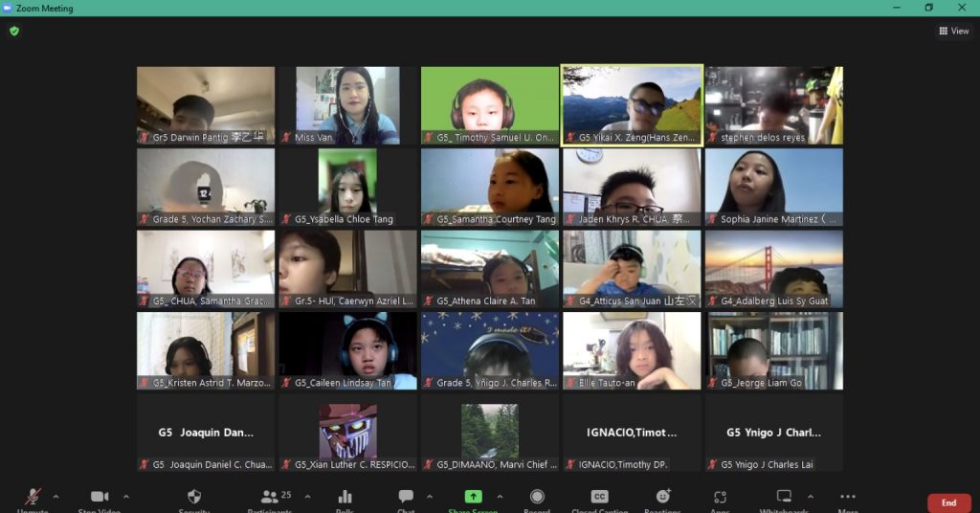Select Grade 5 Yochan Zachary tile
This screenshot has height=513, width=980.
coord(206,188)
